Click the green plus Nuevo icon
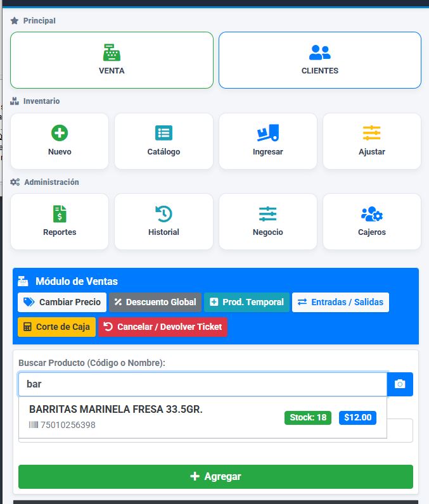429x504 pixels. (60, 133)
